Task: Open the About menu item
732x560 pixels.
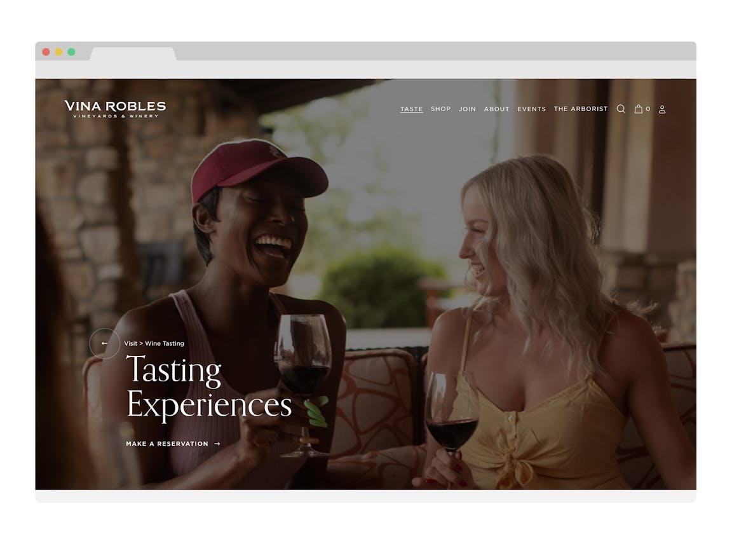Action: (x=497, y=109)
